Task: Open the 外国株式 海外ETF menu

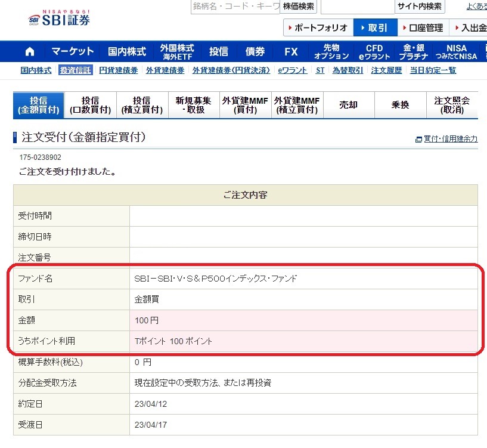Action: coord(178,52)
